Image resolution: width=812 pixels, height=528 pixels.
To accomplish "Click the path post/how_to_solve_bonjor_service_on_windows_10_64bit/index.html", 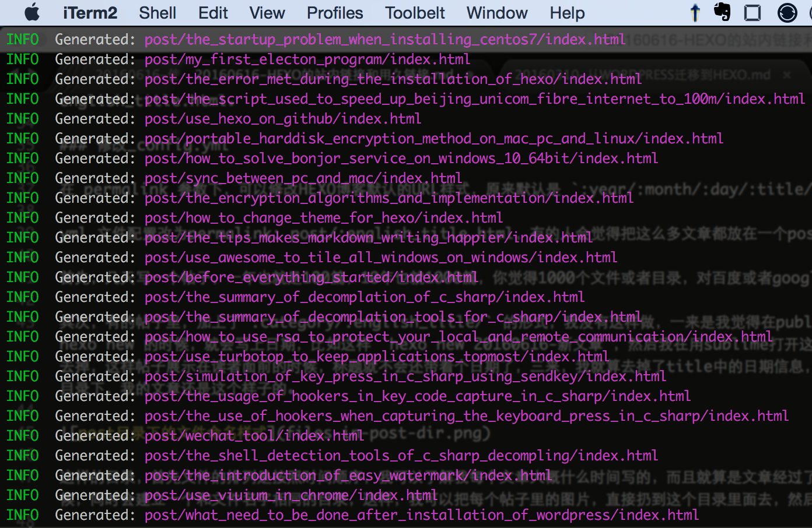I will click(401, 159).
